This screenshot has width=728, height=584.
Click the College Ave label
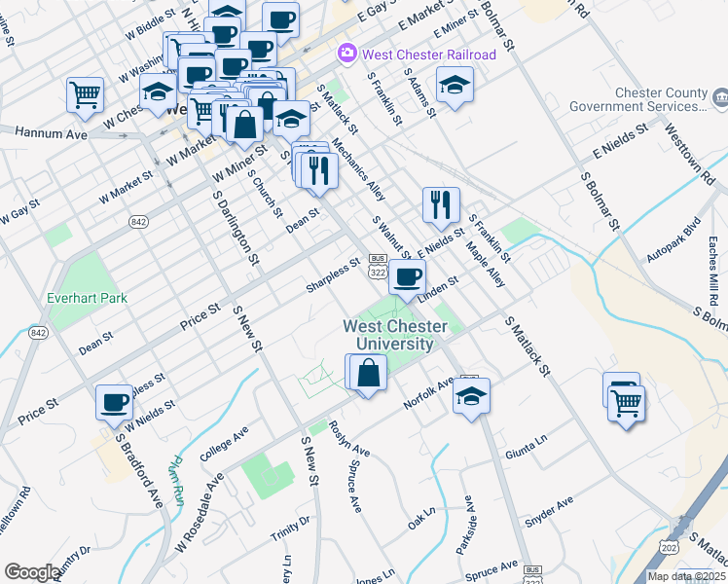(224, 444)
